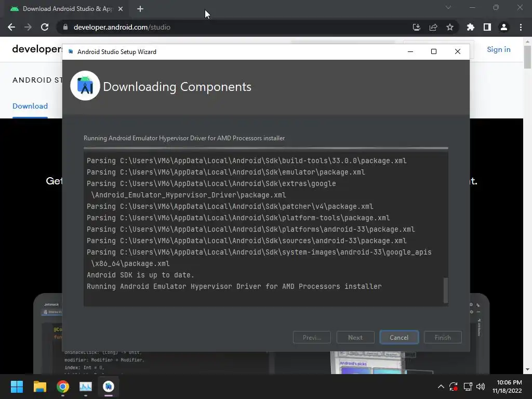This screenshot has height=399, width=532.
Task: Click the build-tools\33.0.0 package.xml line
Action: [246, 161]
